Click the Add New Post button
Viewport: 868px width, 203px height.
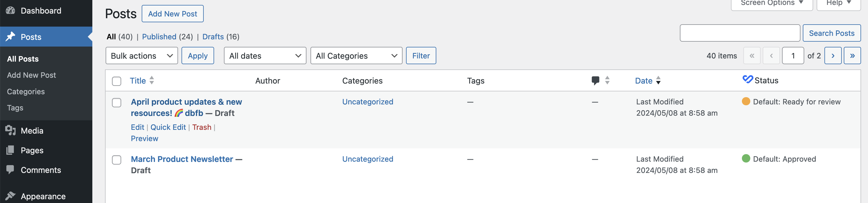click(173, 14)
